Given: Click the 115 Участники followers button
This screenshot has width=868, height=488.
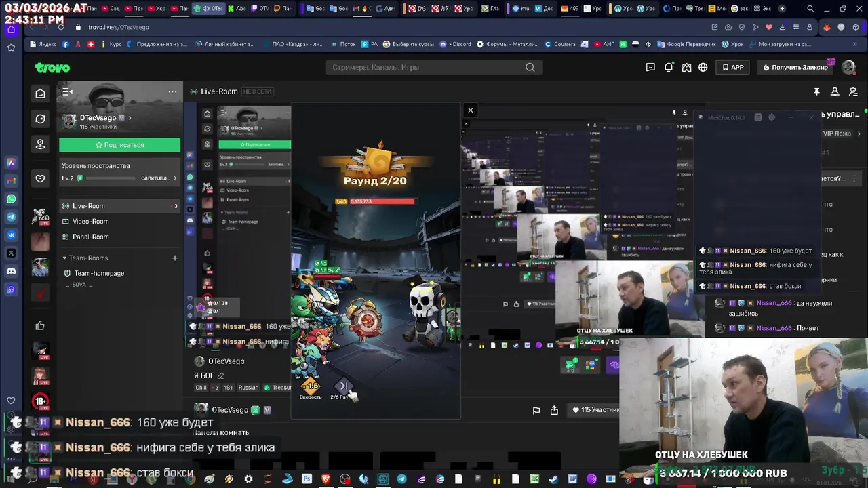Looking at the screenshot, I should pyautogui.click(x=595, y=410).
